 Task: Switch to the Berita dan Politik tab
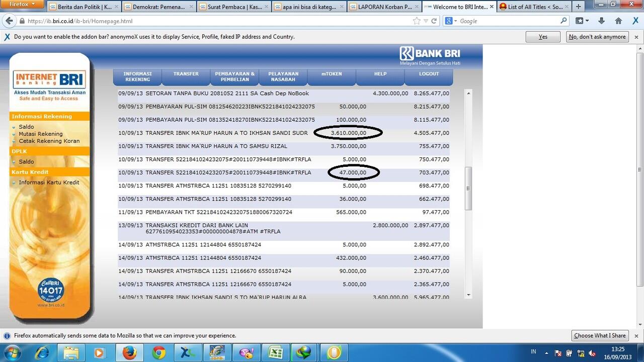click(x=84, y=7)
